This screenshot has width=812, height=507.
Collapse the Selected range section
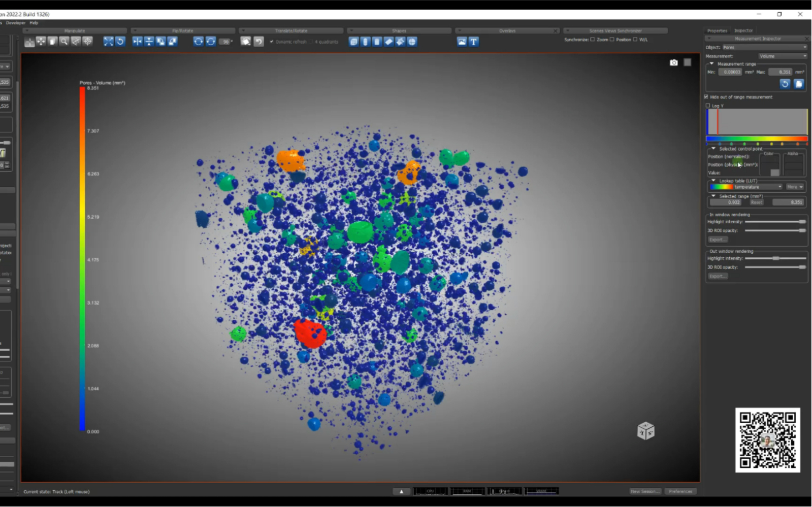[x=713, y=196]
